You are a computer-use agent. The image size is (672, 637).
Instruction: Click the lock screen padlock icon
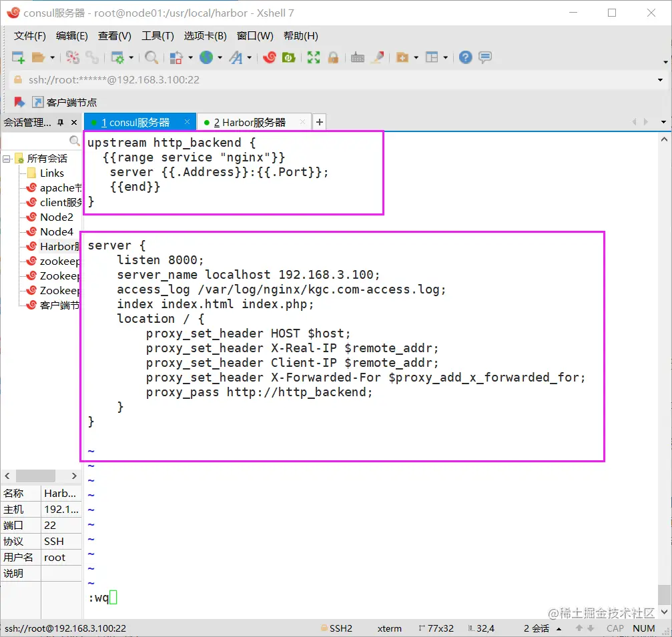tap(333, 57)
